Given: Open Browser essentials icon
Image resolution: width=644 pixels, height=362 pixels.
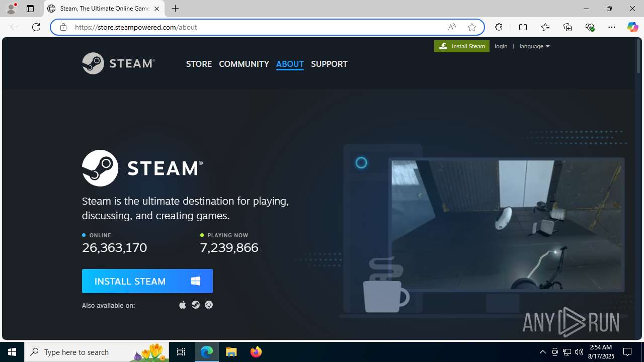Looking at the screenshot, I should [x=590, y=27].
